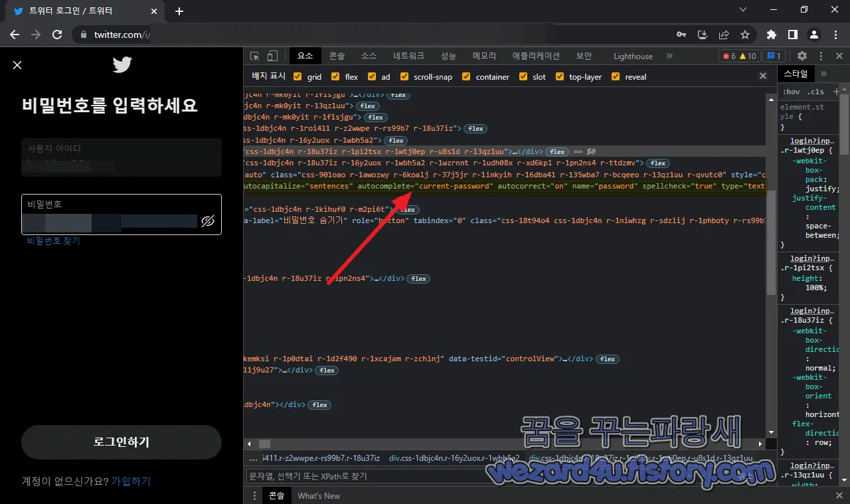Open the What's New drawer tab
The width and height of the screenshot is (850, 504).
click(319, 495)
